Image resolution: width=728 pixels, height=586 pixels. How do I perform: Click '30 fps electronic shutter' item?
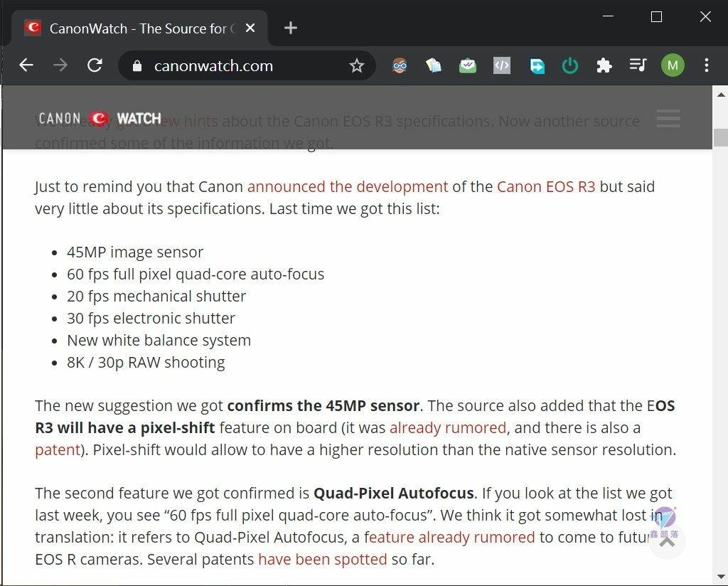[151, 319]
